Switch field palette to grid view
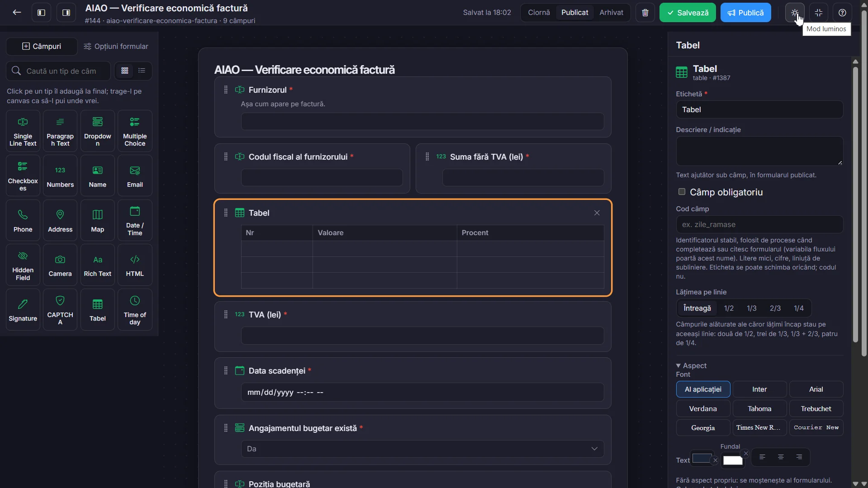 point(125,71)
